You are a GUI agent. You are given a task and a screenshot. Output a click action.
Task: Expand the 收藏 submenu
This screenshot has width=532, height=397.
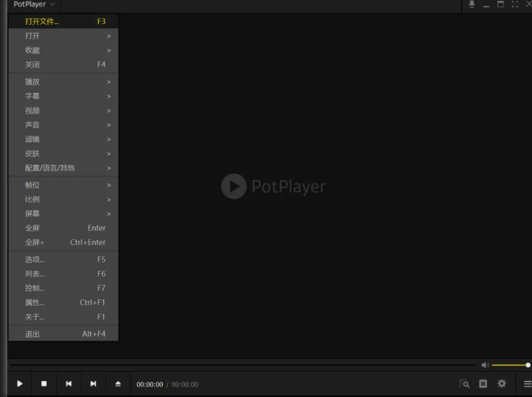click(x=64, y=50)
